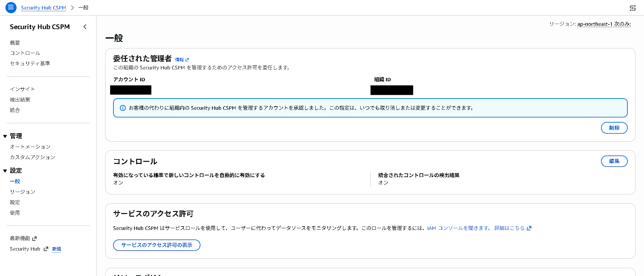The image size is (644, 276).
Task: Collapse the Security Hub CSPM side panel
Action: point(85,27)
